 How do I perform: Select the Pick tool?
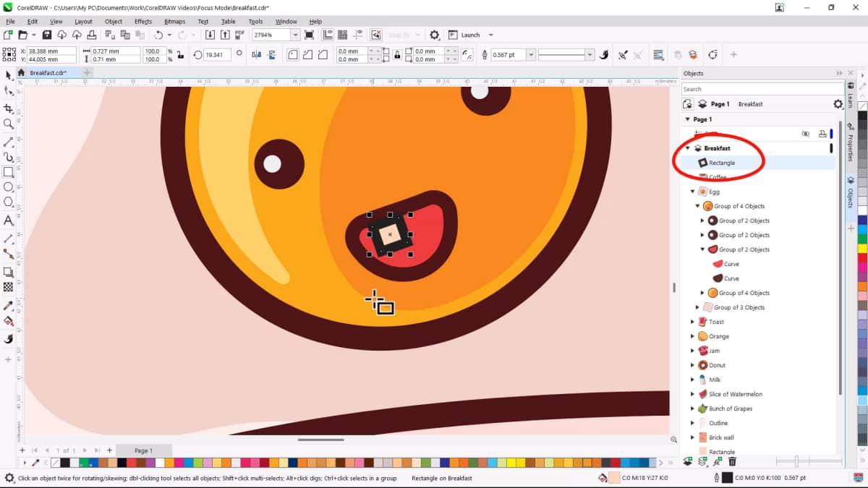coord(9,75)
